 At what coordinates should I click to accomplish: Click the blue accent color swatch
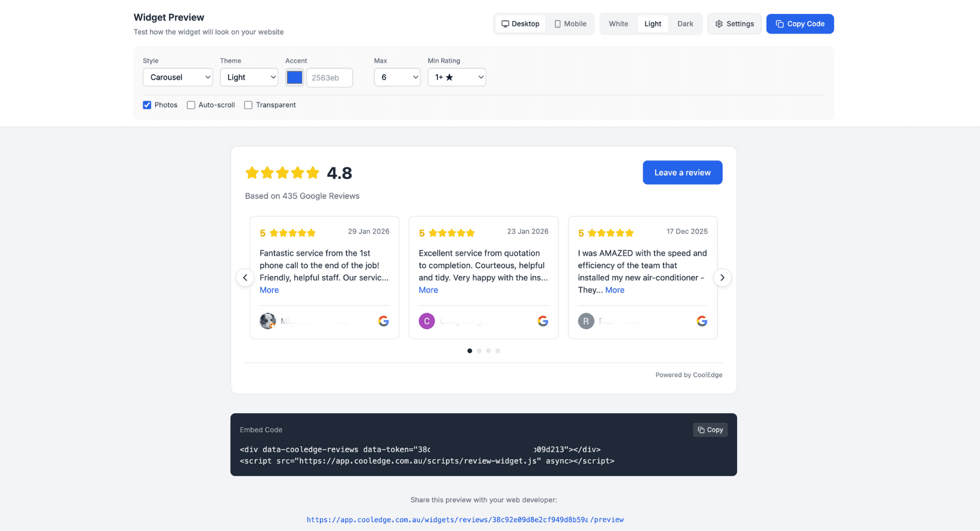tap(295, 77)
